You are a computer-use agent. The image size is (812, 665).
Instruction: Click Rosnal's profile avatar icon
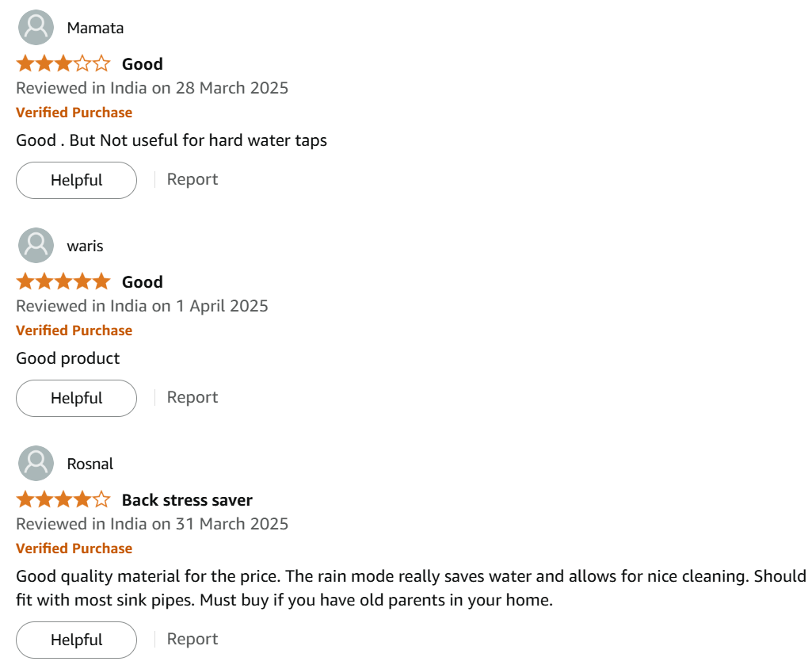point(36,464)
